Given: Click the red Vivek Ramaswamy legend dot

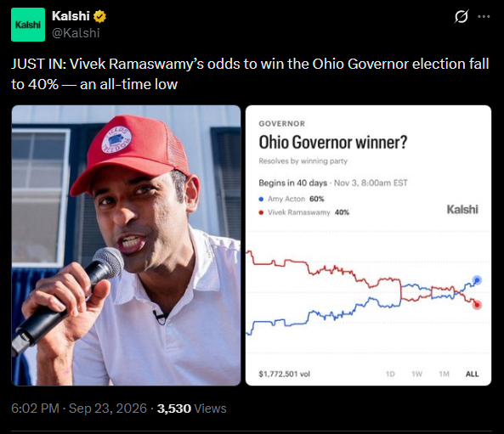Looking at the screenshot, I should click(x=261, y=212).
